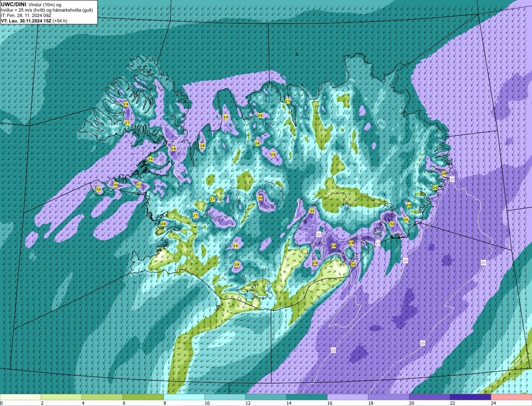Image resolution: width=532 pixels, height=406 pixels.
Task: Click the '(+54 h)' forecast offset text
Action: tap(60, 21)
